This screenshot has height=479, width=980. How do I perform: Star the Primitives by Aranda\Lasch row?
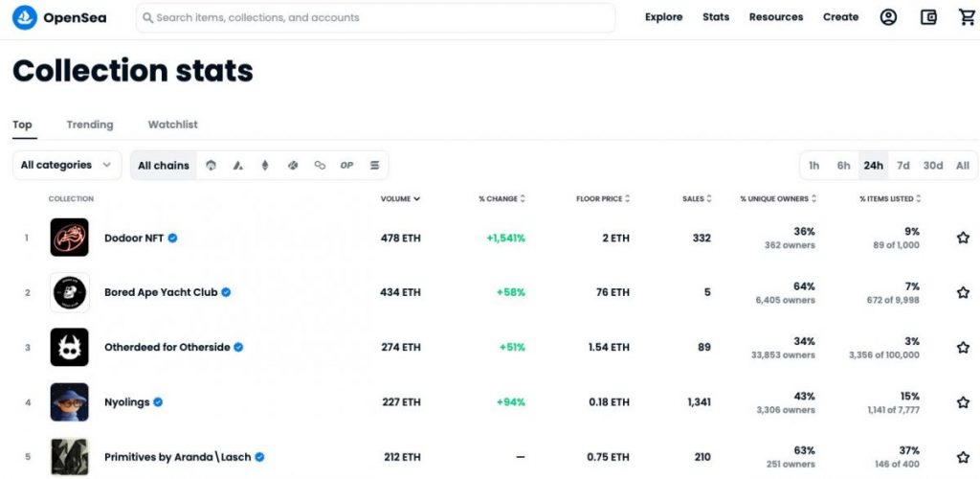(963, 457)
